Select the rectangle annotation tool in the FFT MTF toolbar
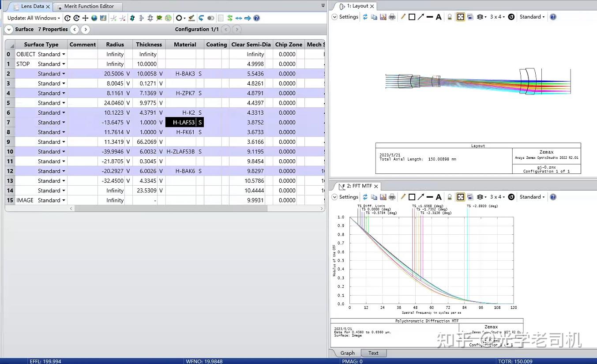 click(412, 197)
